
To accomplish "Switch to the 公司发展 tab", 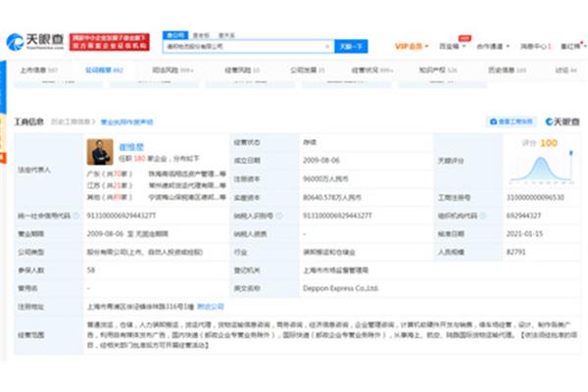I will pyautogui.click(x=308, y=71).
